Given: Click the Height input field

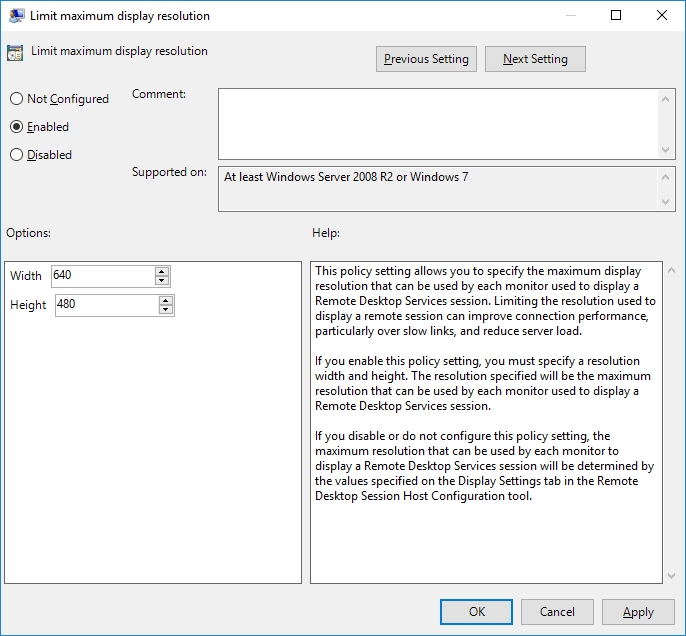Looking at the screenshot, I should (105, 305).
